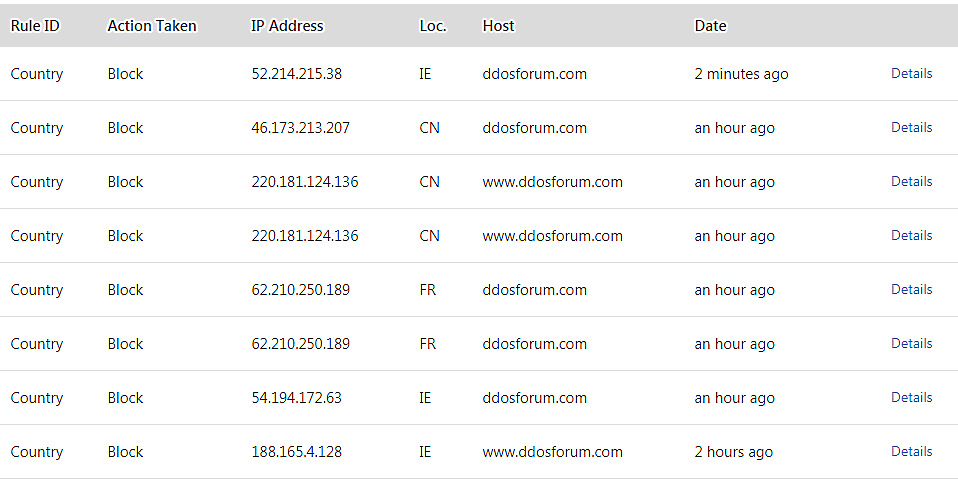View Details of the 46.173.213.207 entry
Screen dimensions: 958x488
tap(911, 127)
